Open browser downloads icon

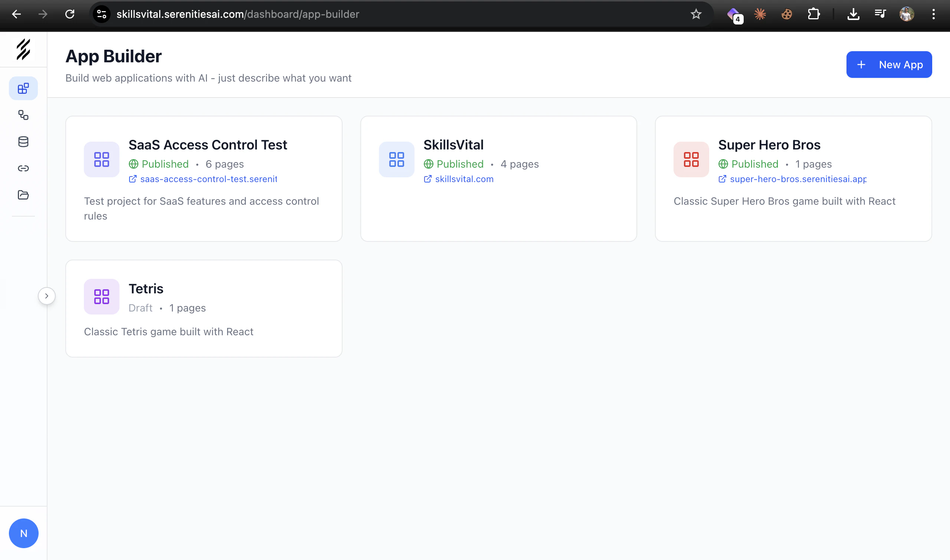click(853, 14)
